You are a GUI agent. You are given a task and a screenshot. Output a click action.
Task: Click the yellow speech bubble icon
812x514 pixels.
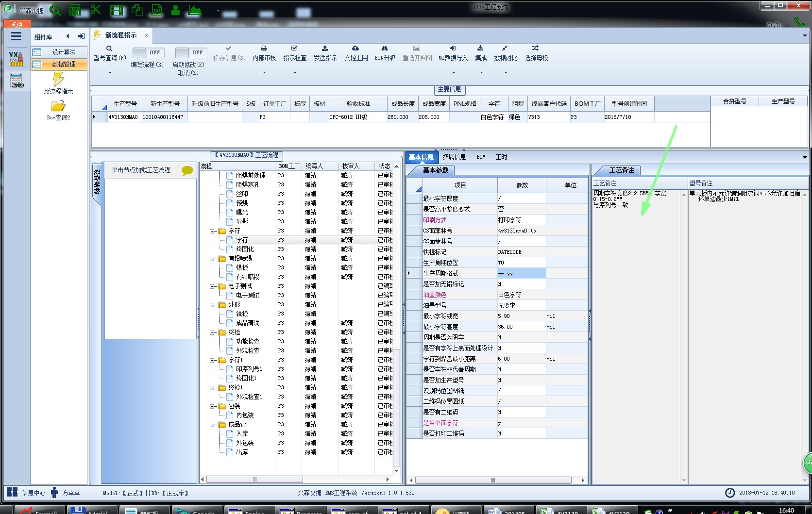187,170
